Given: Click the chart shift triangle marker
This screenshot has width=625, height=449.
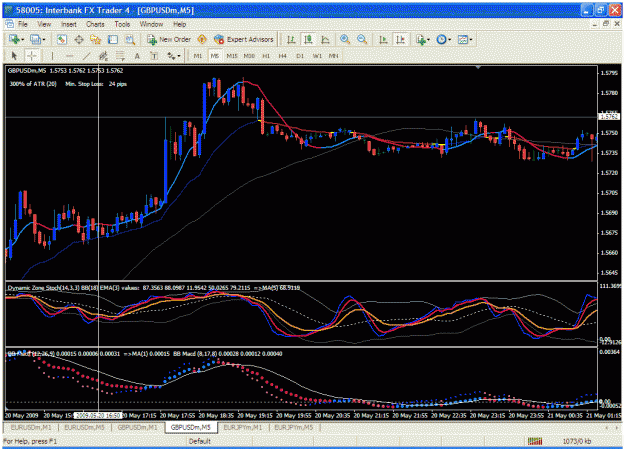Looking at the screenshot, I should [478, 68].
